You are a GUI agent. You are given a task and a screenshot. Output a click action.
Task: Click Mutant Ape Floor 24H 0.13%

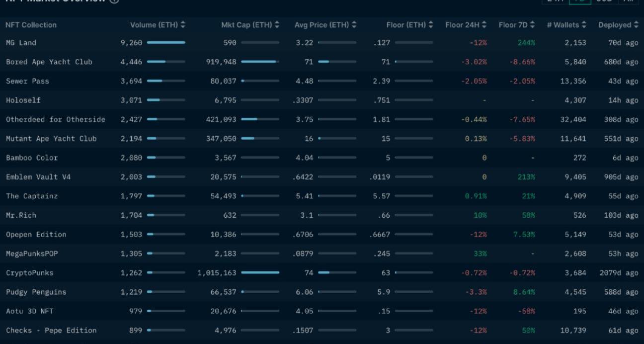coord(476,139)
